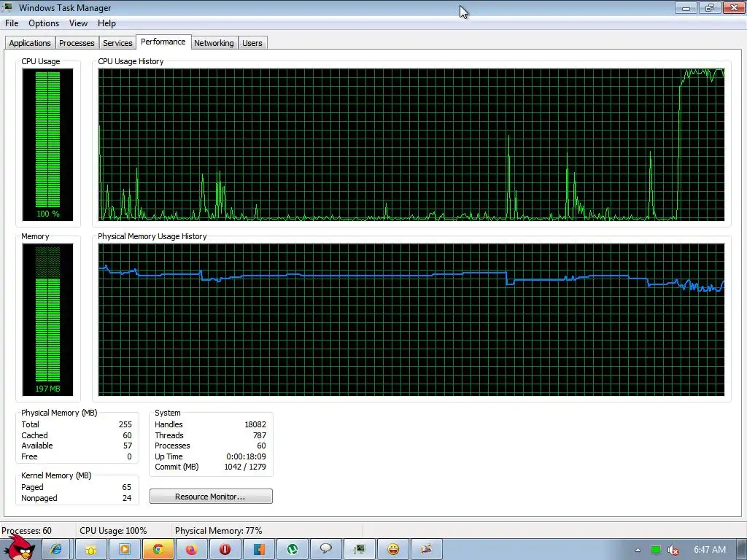Click the Kernel Memory (MB) group label
This screenshot has height=560, width=747.
56,475
